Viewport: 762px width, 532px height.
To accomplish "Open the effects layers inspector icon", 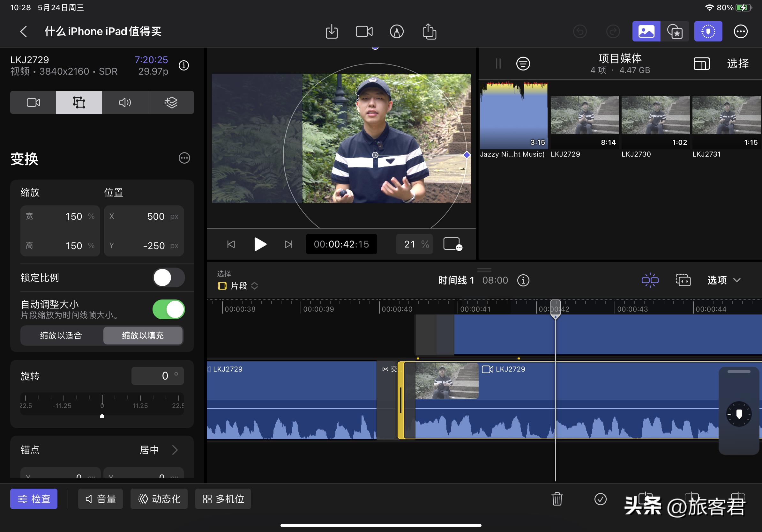I will coord(171,102).
